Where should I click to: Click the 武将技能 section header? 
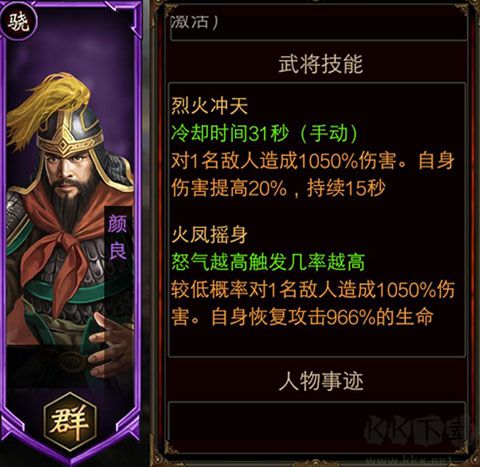click(x=320, y=64)
